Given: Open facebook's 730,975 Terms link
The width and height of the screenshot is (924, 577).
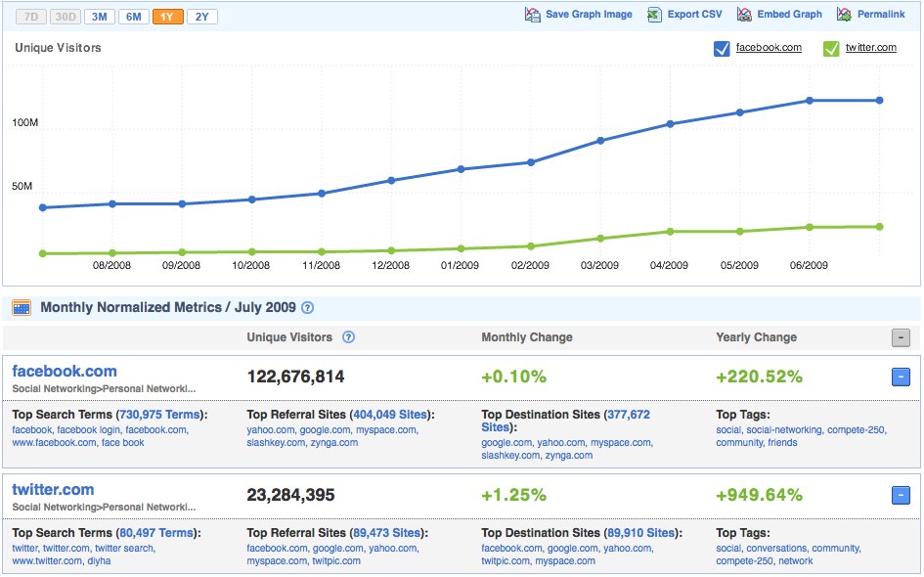Looking at the screenshot, I should 159,415.
